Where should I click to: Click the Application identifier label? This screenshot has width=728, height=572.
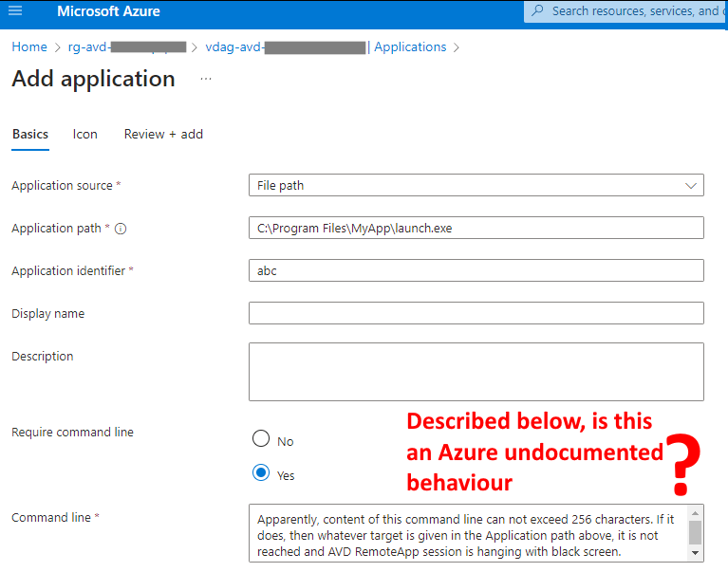click(x=68, y=271)
